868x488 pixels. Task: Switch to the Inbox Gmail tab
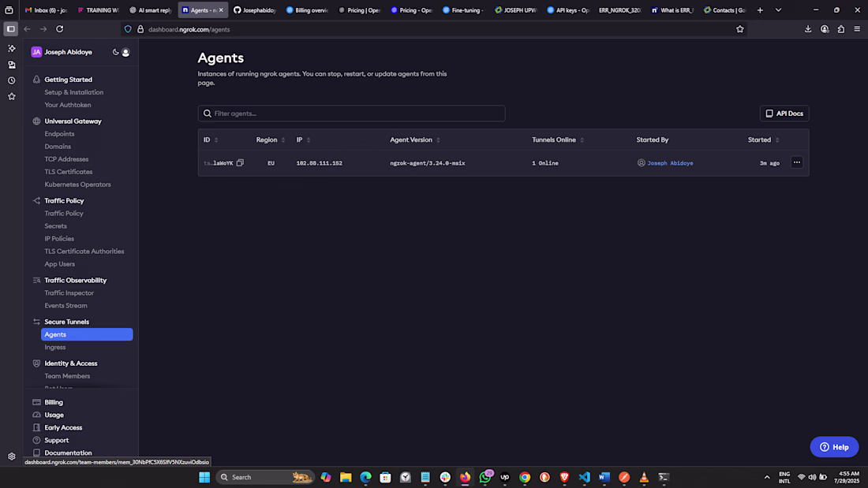46,10
